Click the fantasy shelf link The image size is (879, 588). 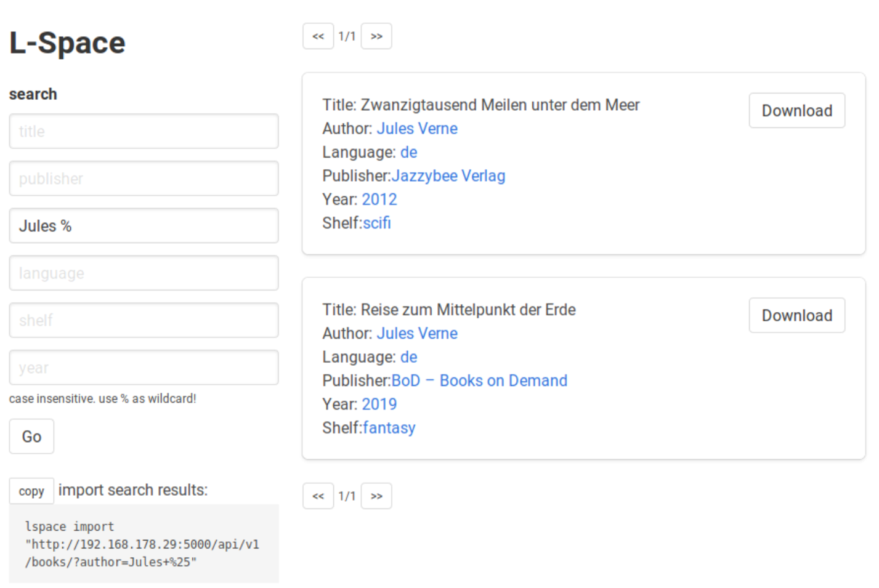pos(389,427)
